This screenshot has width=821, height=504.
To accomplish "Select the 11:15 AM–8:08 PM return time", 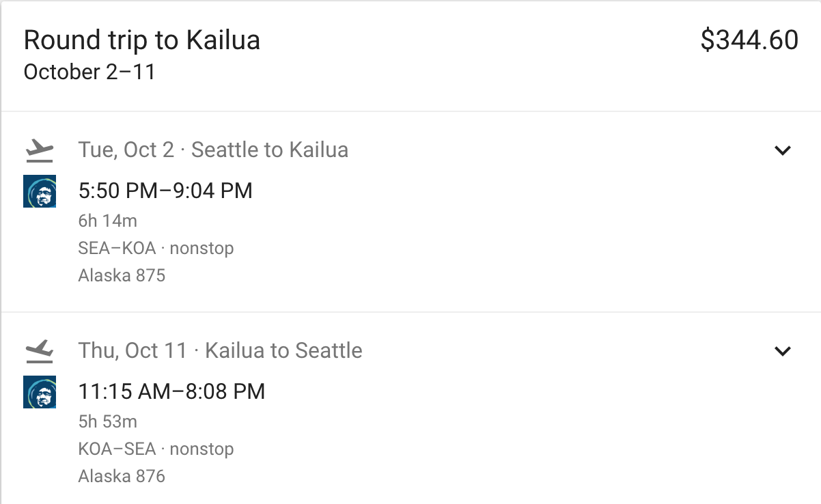I will click(x=171, y=391).
